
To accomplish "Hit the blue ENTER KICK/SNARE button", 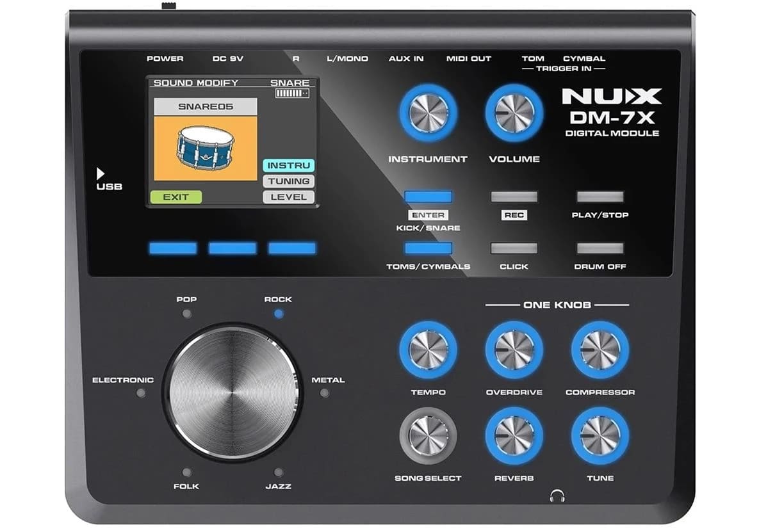I will pyautogui.click(x=428, y=197).
